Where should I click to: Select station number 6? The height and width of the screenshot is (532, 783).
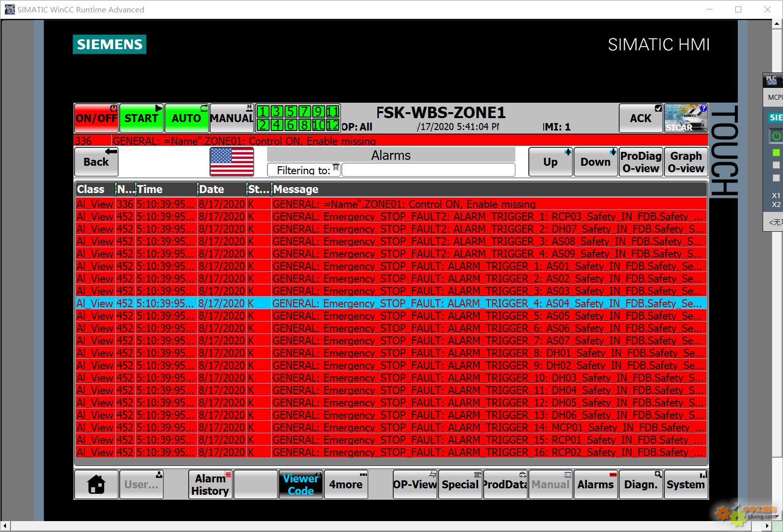pyautogui.click(x=291, y=125)
